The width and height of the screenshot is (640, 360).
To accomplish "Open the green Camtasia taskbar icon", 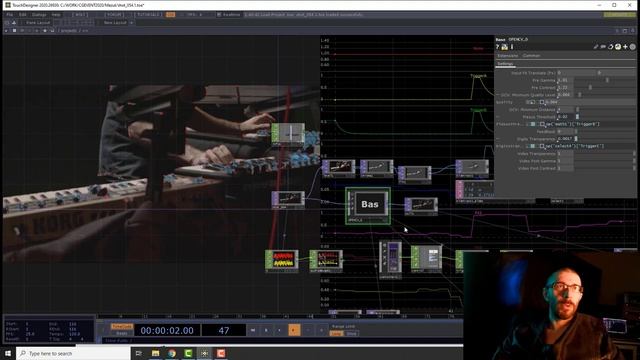I will [x=188, y=353].
